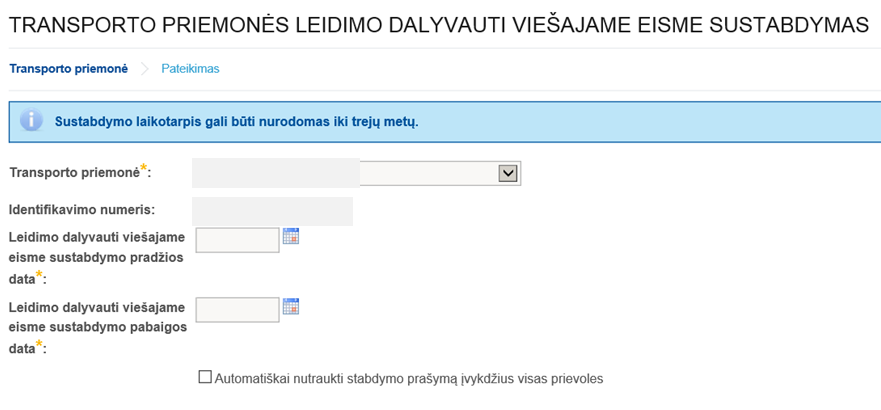The height and width of the screenshot is (410, 881).
Task: Click the page title heading text
Action: pyautogui.click(x=439, y=25)
